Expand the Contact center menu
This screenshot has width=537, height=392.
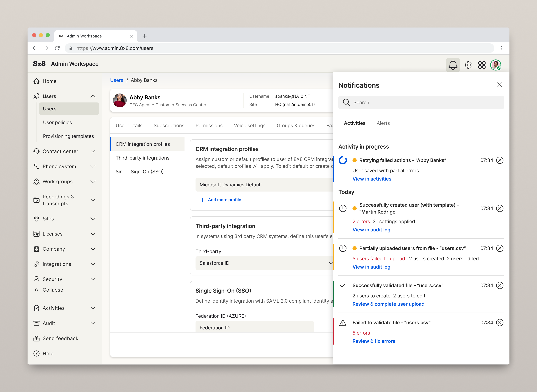pyautogui.click(x=93, y=151)
